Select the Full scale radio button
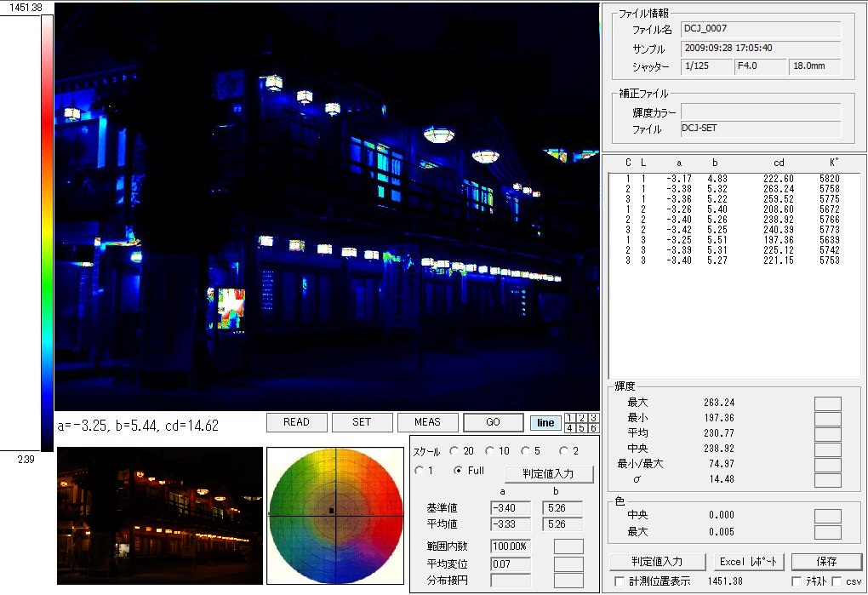 [459, 471]
